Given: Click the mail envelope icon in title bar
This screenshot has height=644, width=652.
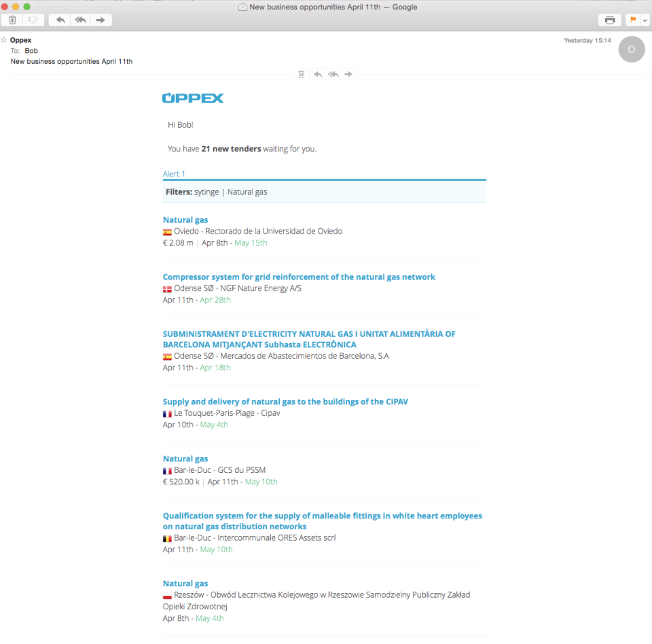Looking at the screenshot, I should (242, 7).
